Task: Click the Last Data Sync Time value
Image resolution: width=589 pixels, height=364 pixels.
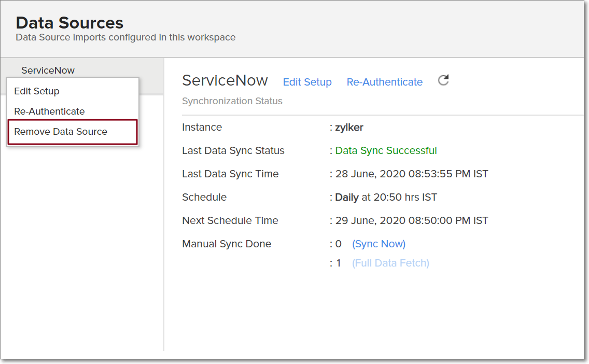Action: (412, 174)
